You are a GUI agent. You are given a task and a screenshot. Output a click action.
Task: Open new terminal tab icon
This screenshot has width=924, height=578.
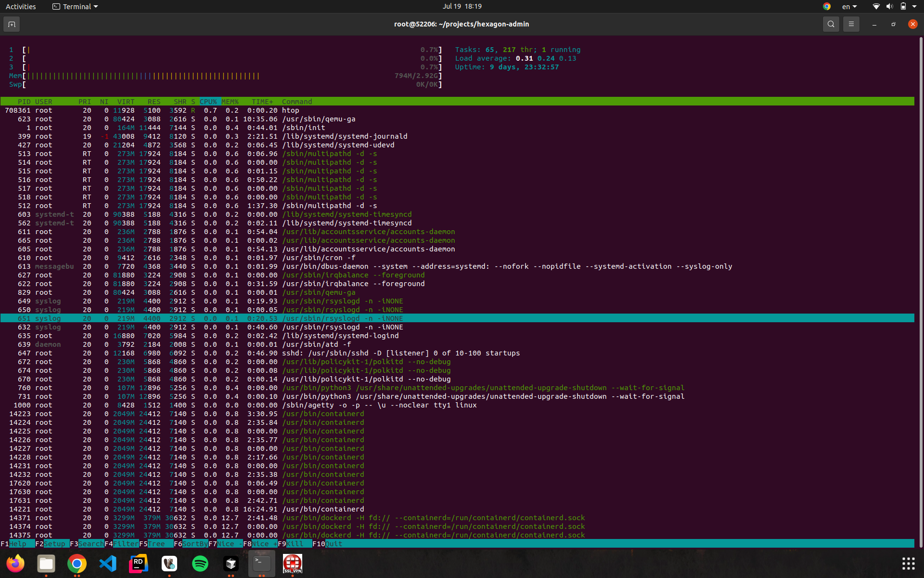point(12,24)
